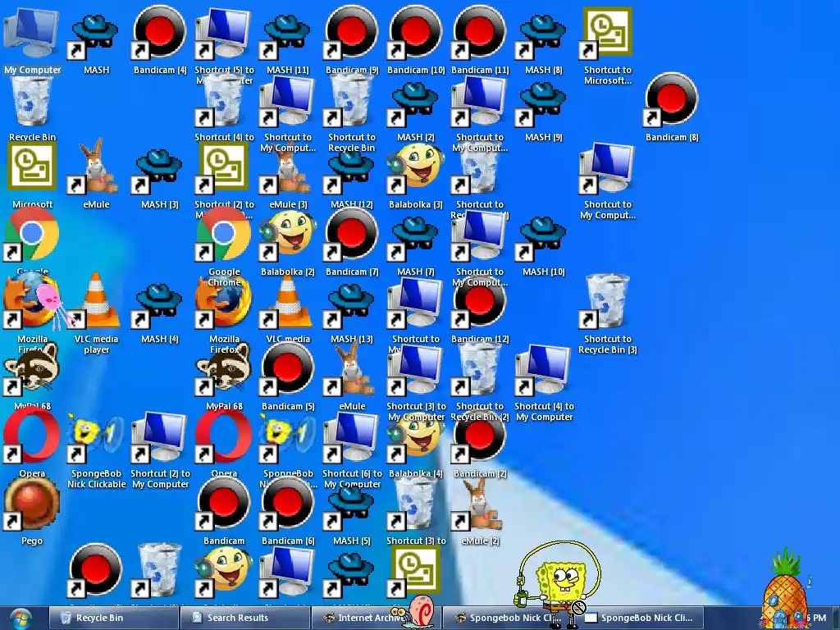Switch to Search Results taskbar window
This screenshot has height=630, width=840.
(244, 618)
